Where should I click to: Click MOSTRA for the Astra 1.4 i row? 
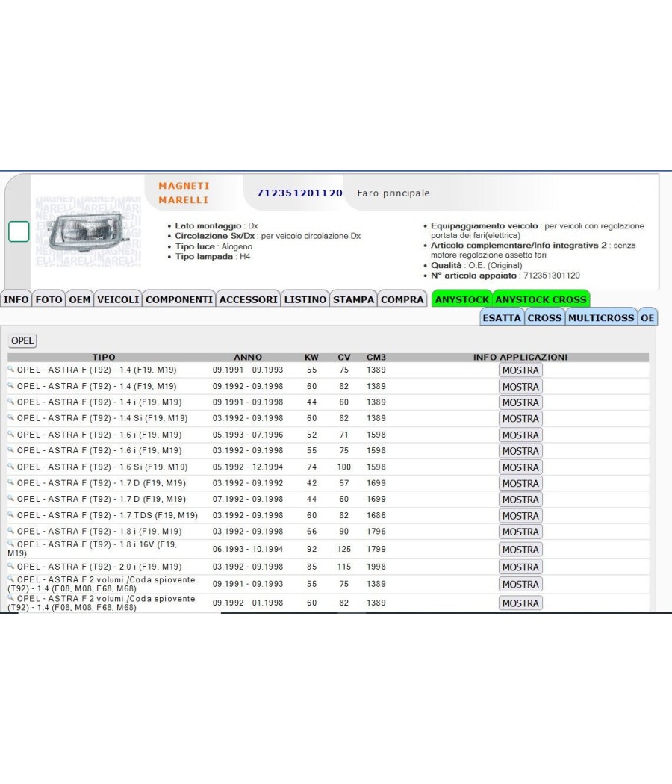click(x=520, y=402)
